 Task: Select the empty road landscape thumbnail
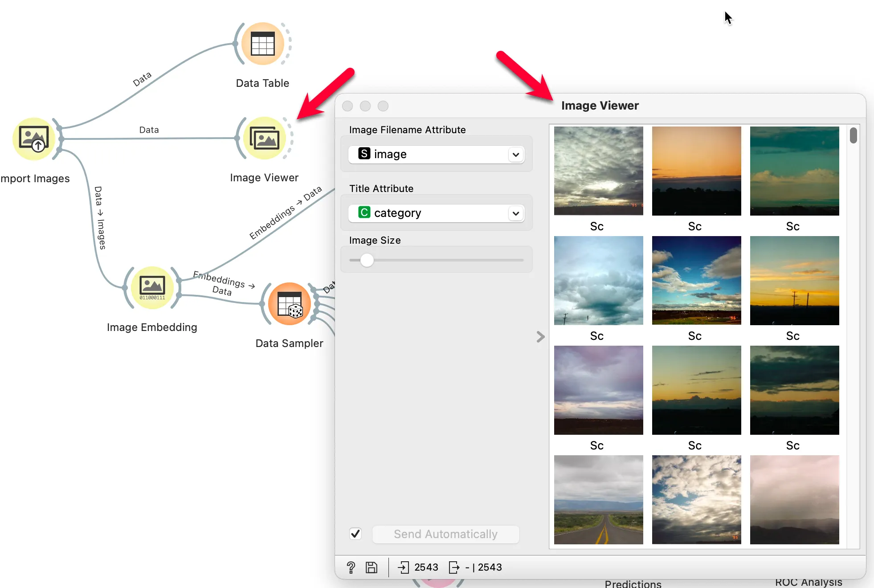pyautogui.click(x=598, y=499)
